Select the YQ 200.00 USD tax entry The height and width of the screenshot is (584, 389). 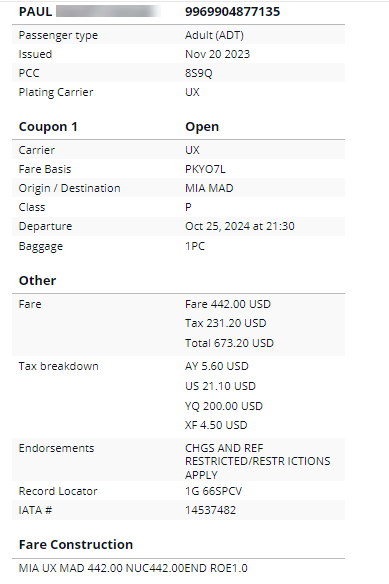pos(224,406)
